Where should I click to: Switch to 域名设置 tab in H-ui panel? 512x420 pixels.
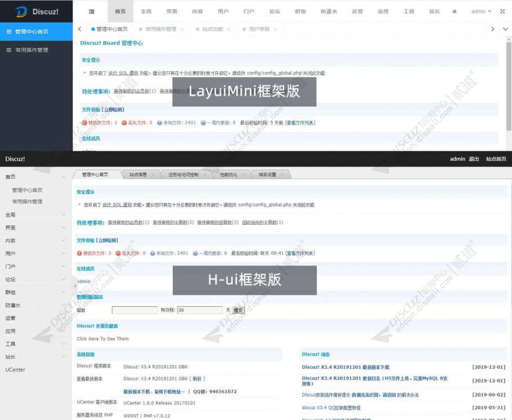(267, 175)
